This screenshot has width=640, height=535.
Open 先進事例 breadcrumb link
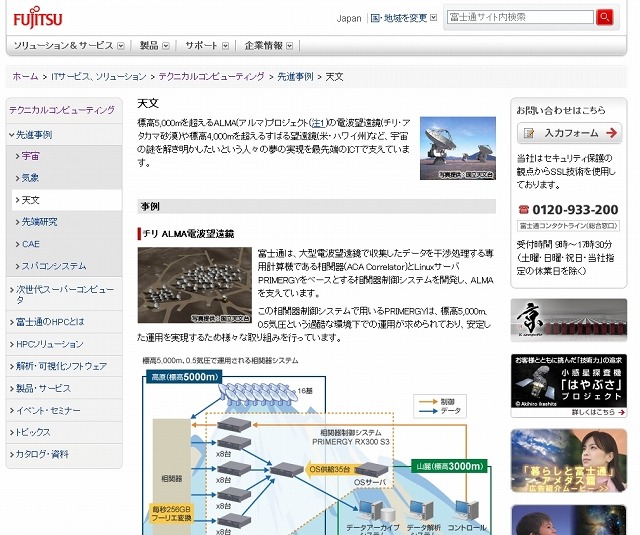point(295,76)
